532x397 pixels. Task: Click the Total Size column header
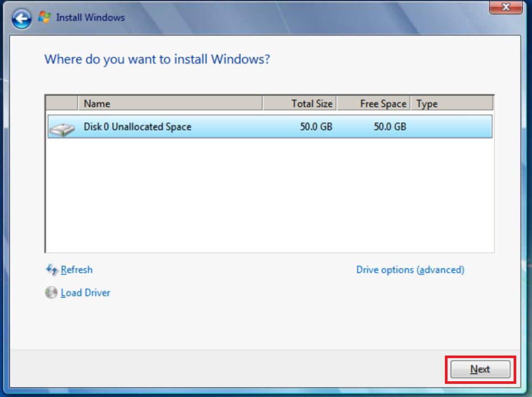tap(300, 103)
